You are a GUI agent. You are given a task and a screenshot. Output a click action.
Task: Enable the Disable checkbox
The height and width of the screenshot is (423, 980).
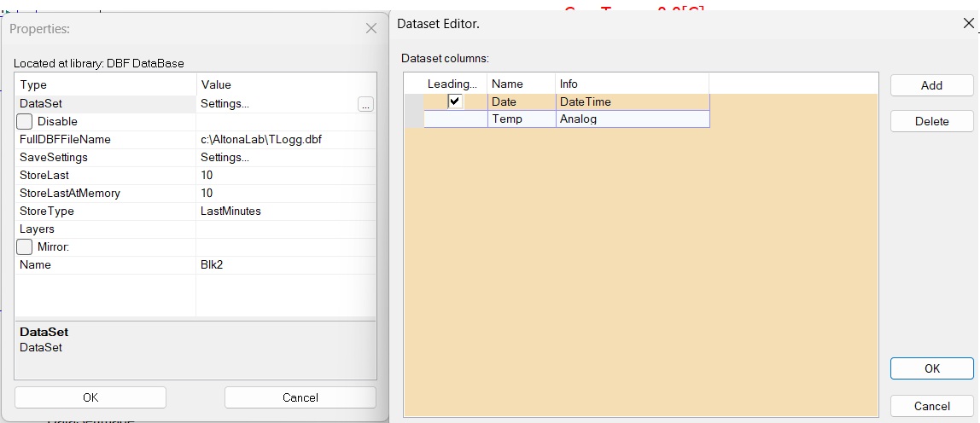[x=25, y=122]
